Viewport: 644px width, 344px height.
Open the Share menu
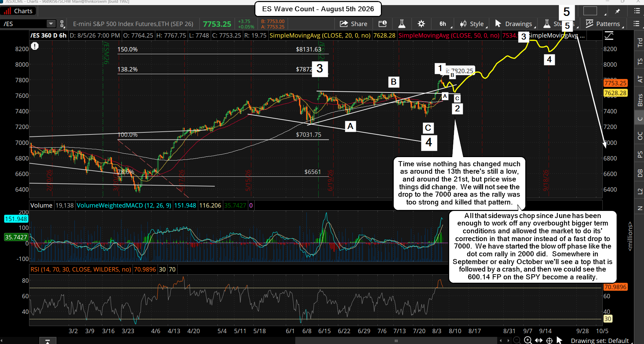tap(353, 24)
